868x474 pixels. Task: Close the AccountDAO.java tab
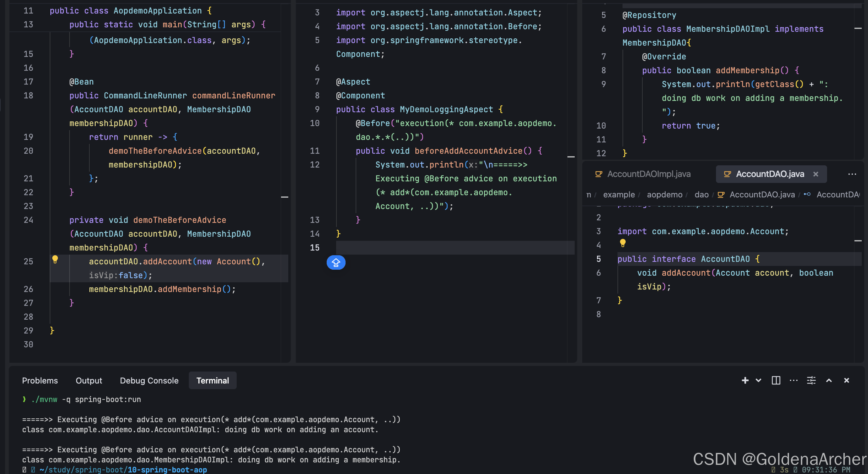(816, 174)
